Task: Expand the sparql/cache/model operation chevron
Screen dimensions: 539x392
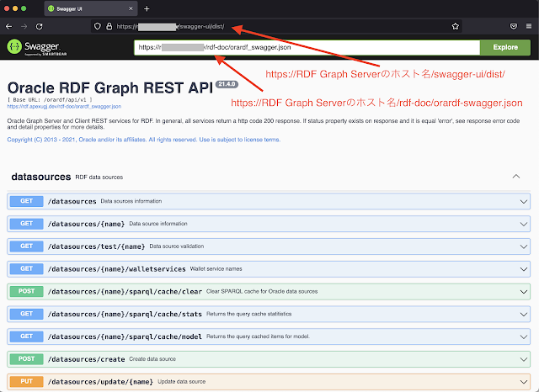Action: tap(524, 336)
